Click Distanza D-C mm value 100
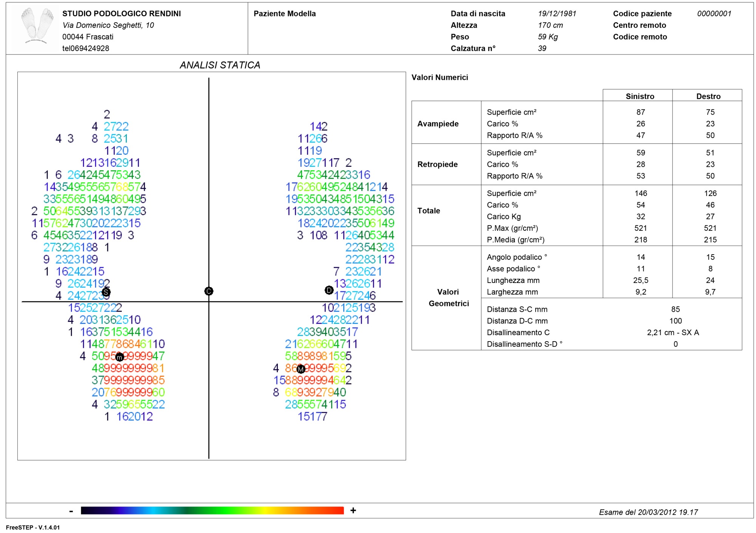 (675, 321)
